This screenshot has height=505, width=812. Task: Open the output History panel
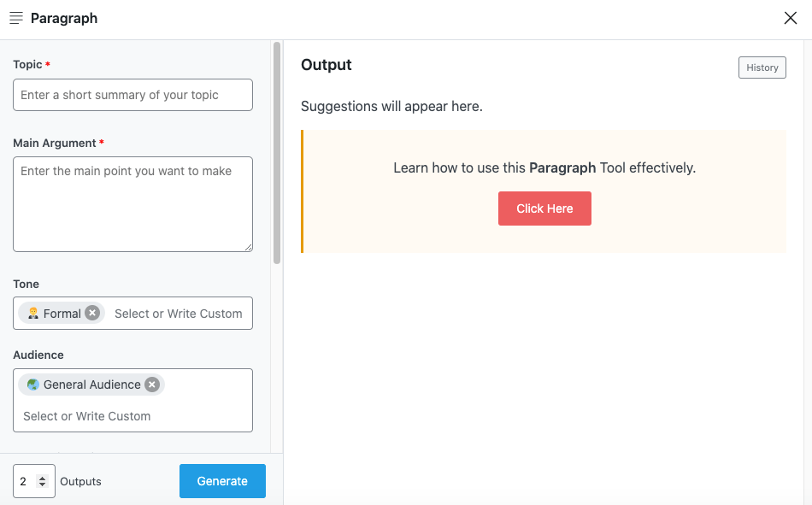coord(762,67)
